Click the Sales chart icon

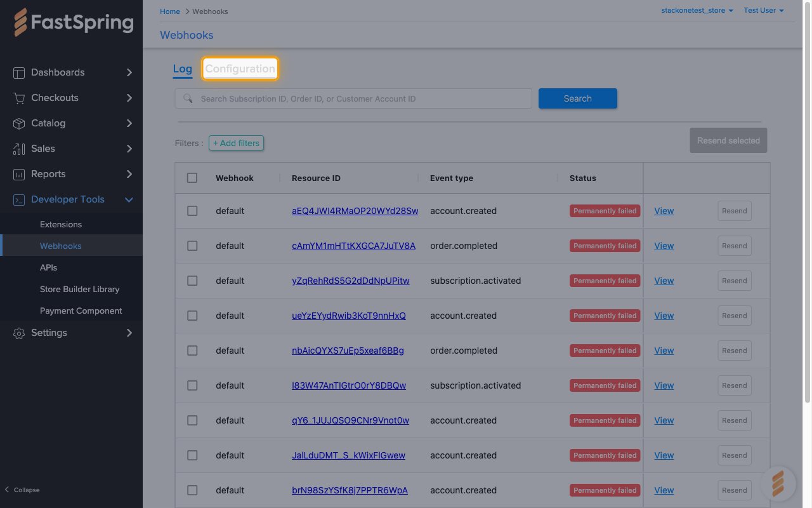click(x=19, y=149)
